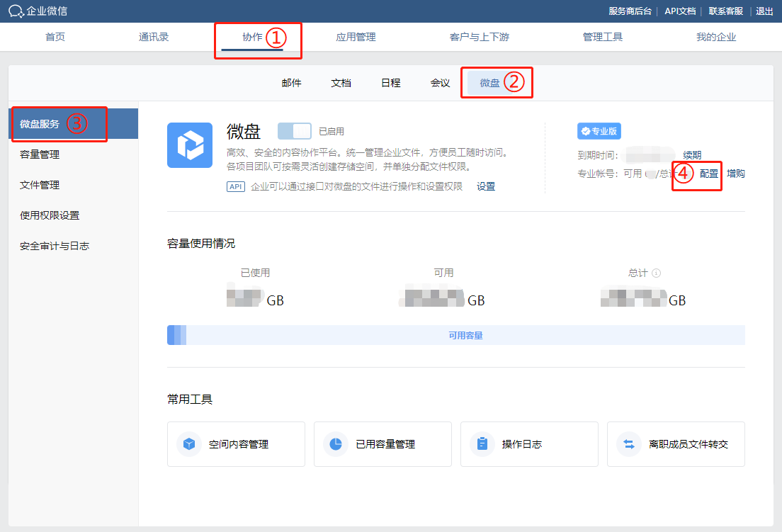Open the API文档 link
782x532 pixels.
(x=680, y=11)
